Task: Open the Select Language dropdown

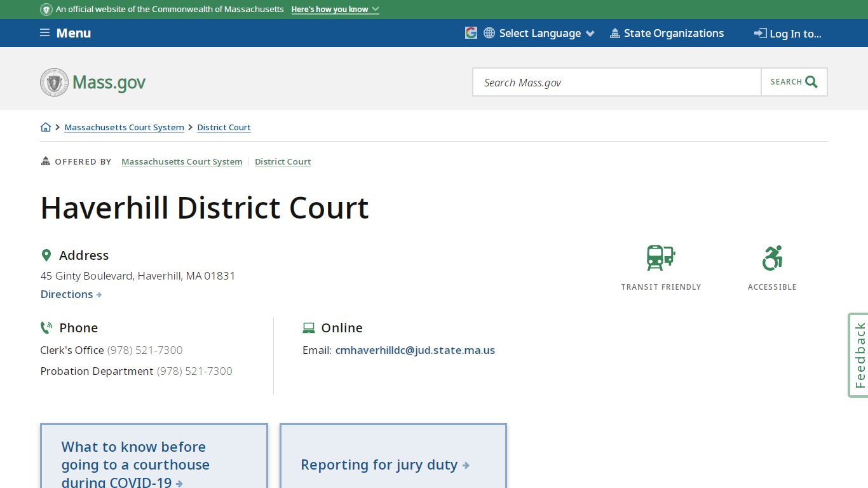Action: [x=539, y=33]
